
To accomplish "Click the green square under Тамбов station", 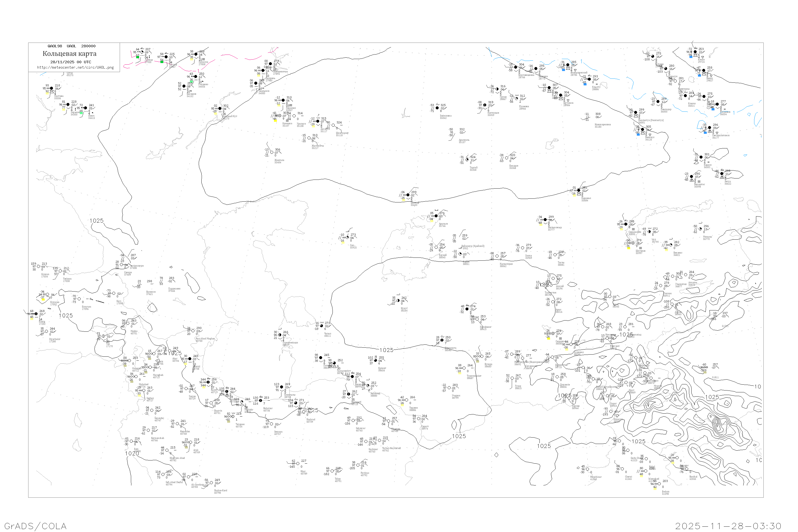I will [x=162, y=62].
